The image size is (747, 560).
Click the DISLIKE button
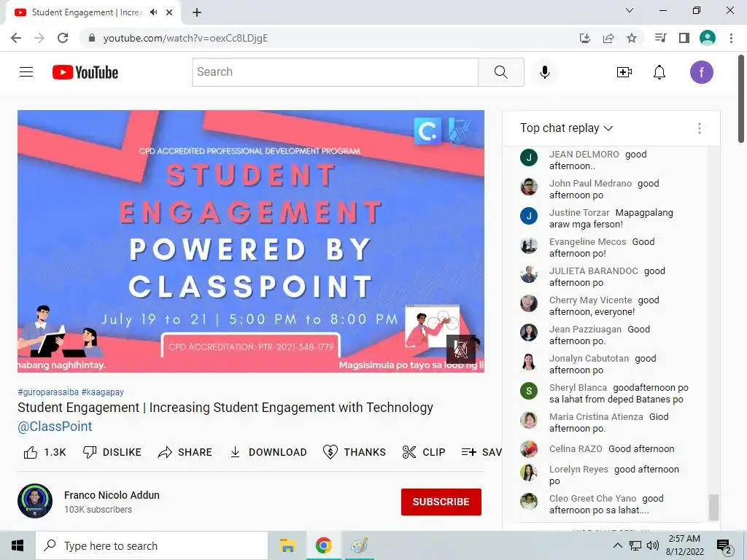[112, 452]
